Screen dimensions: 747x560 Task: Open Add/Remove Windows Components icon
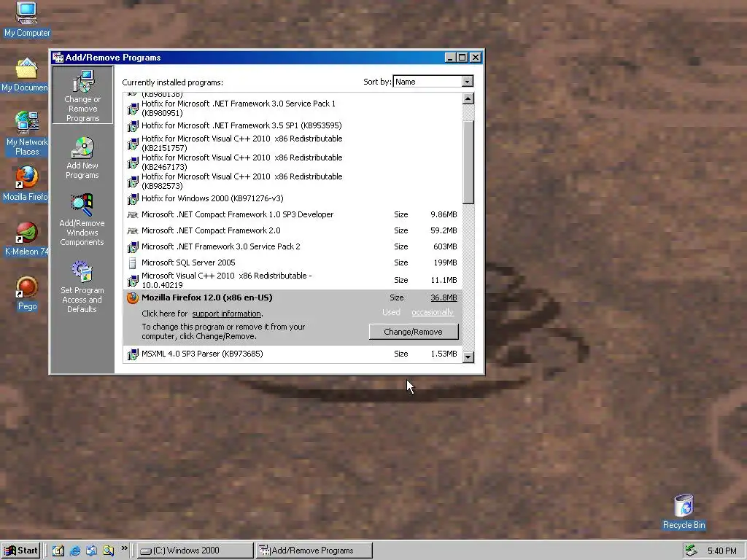[x=82, y=219]
